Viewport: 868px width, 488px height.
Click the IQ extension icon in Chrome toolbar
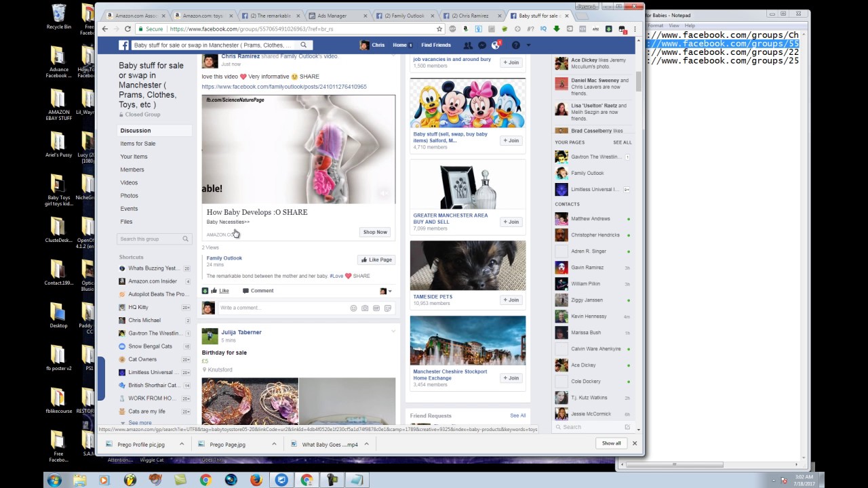pos(543,29)
